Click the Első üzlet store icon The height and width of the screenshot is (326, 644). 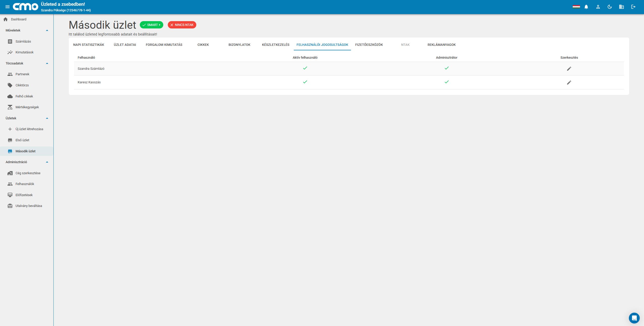coord(10,140)
